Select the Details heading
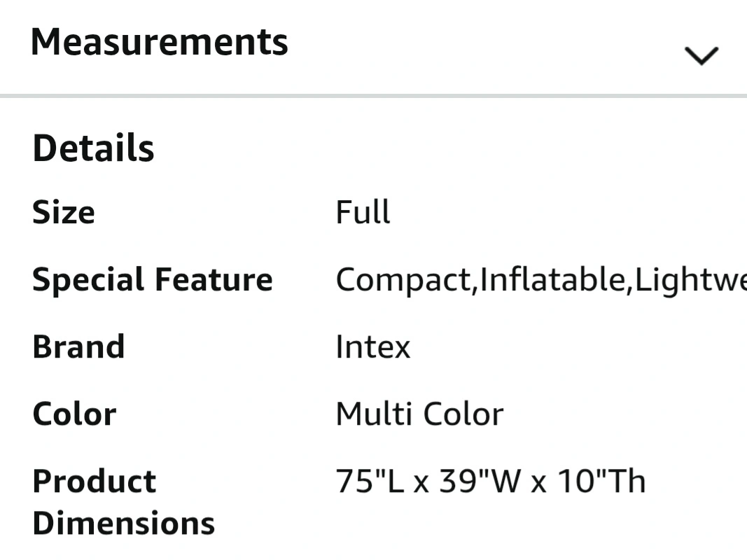This screenshot has height=560, width=747. (x=93, y=148)
